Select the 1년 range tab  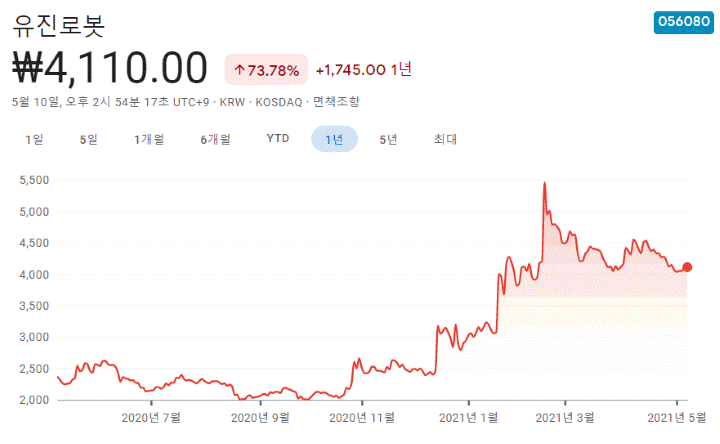pos(334,139)
